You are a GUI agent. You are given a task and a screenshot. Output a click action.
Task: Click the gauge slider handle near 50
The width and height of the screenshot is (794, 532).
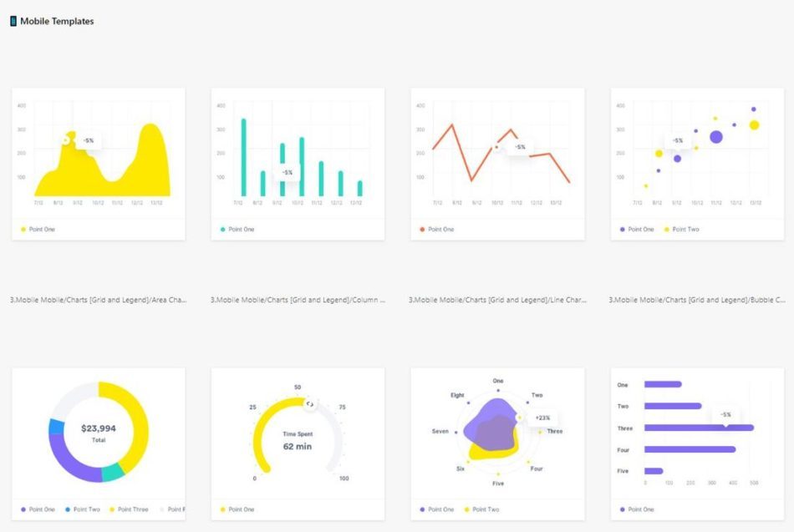pos(310,404)
